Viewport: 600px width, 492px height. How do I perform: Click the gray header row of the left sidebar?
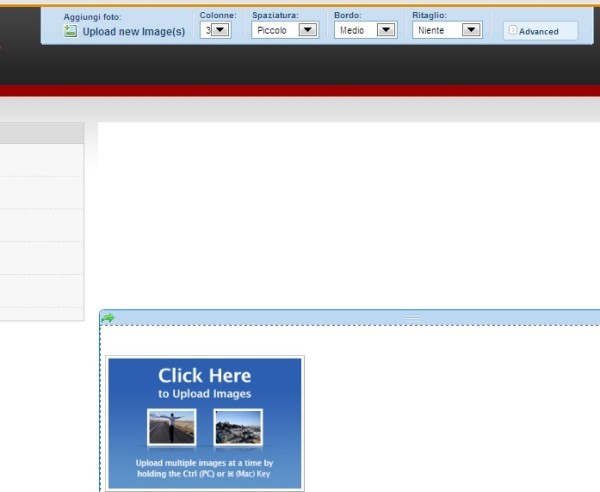[x=42, y=133]
